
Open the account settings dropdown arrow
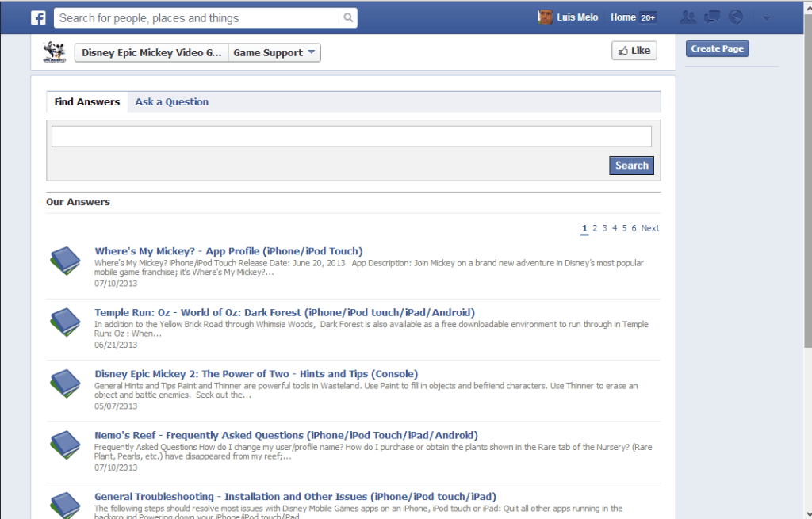(767, 17)
